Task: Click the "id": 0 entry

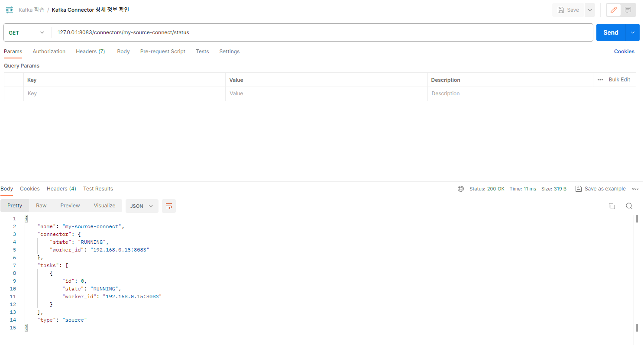Action: (74, 281)
